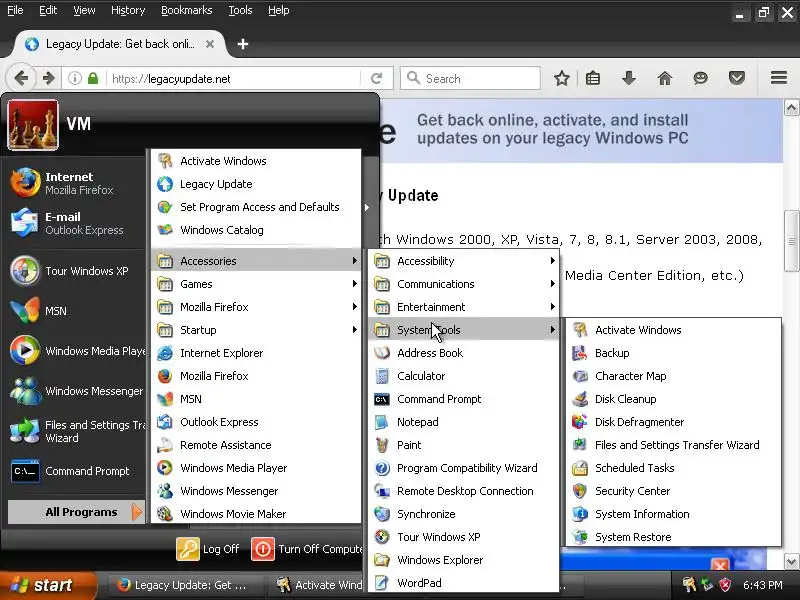Viewport: 800px width, 600px height.
Task: Open the Help menu
Action: [279, 10]
